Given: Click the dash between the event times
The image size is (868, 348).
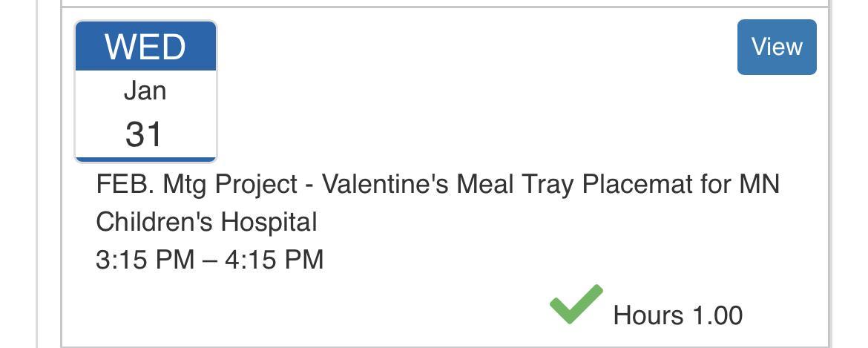Looking at the screenshot, I should 210,260.
